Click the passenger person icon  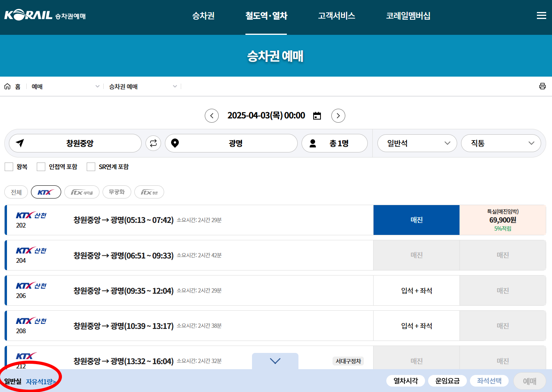(313, 143)
